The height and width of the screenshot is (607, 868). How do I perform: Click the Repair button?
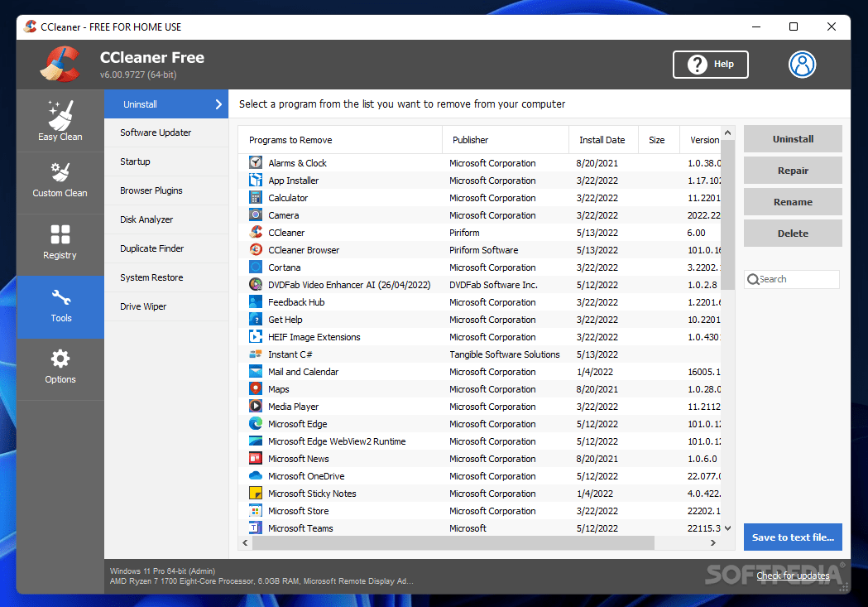pos(792,170)
